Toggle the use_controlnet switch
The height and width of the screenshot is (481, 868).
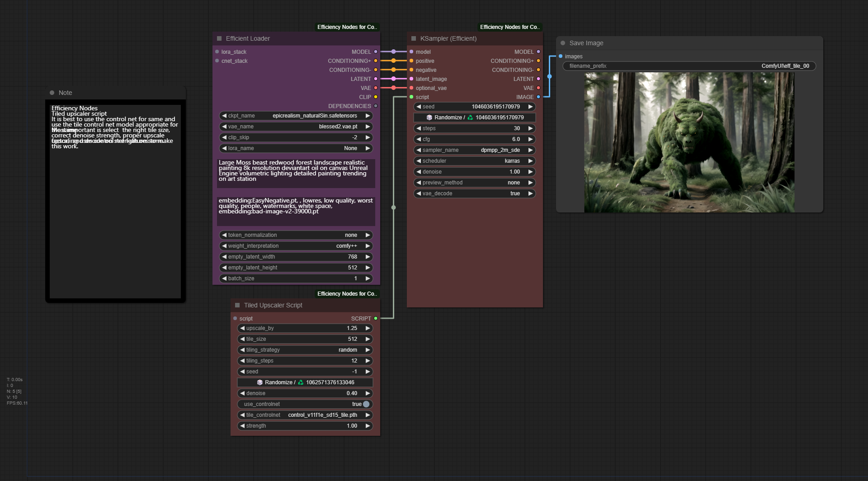tap(366, 404)
